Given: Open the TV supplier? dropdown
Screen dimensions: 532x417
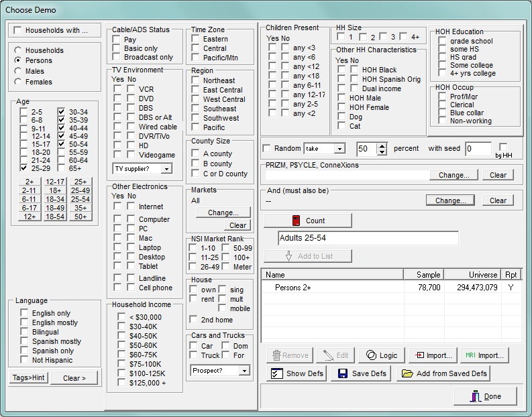Looking at the screenshot, I should point(166,168).
